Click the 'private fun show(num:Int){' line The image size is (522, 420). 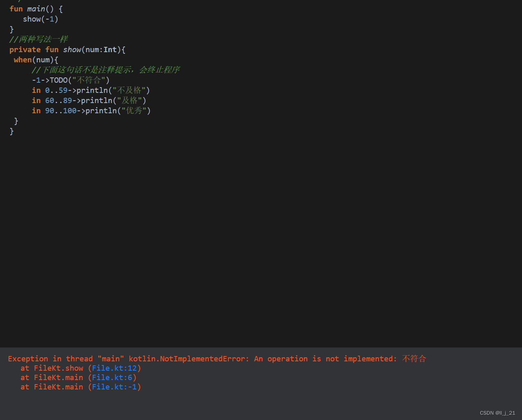click(x=68, y=49)
